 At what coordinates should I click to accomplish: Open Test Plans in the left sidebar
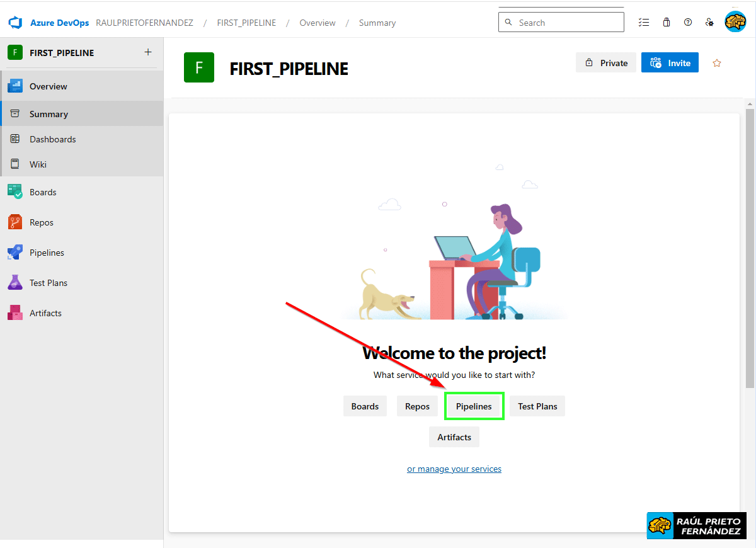(49, 283)
